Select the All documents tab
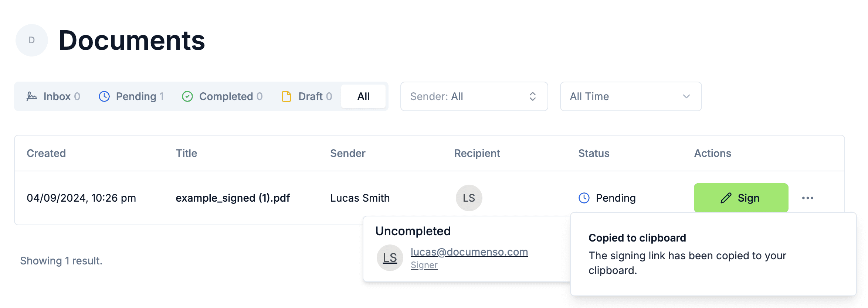Image resolution: width=868 pixels, height=308 pixels. [363, 96]
